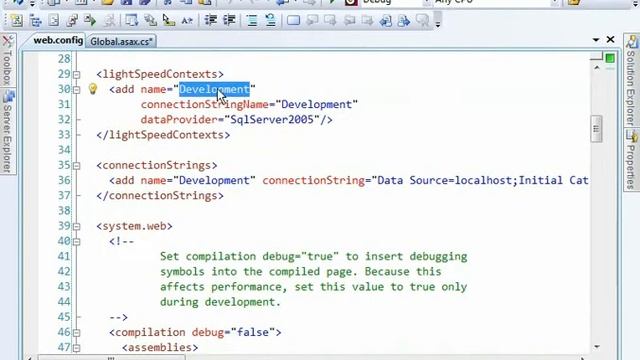
Task: Click Display Word Completion icon
Action: [x=187, y=20]
